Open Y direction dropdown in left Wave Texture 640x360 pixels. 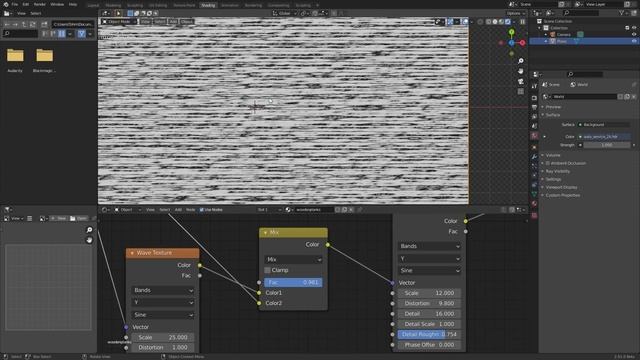click(163, 302)
